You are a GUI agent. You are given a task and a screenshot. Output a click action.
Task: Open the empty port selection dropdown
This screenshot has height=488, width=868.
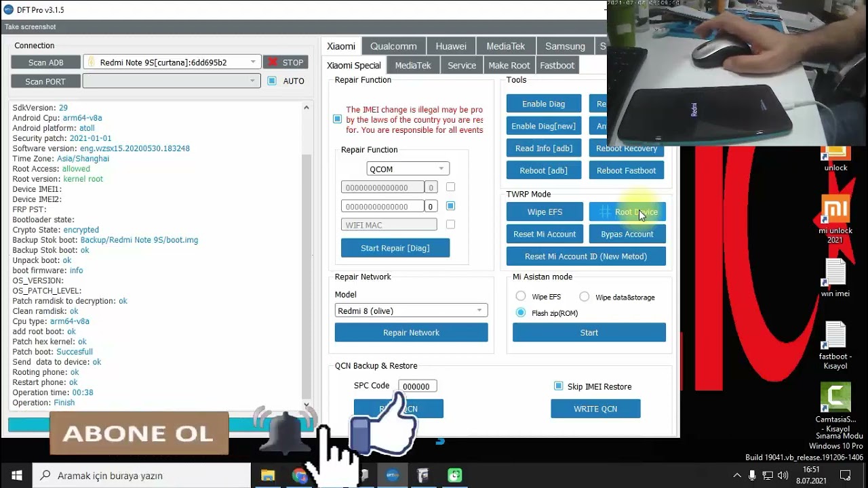[x=172, y=81]
